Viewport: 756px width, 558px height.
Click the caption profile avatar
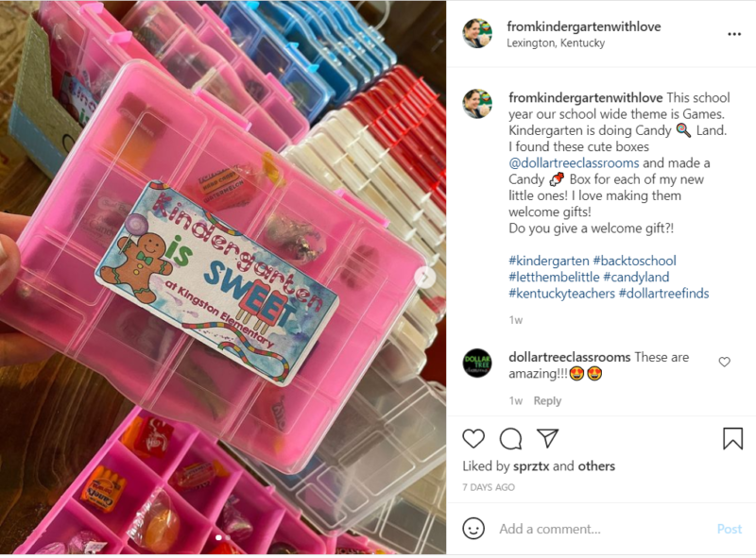coord(477,104)
